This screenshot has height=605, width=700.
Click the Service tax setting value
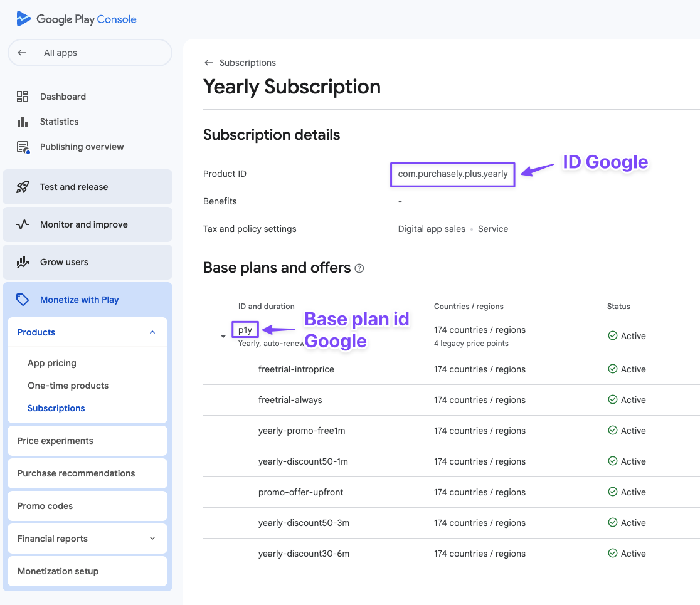point(493,229)
